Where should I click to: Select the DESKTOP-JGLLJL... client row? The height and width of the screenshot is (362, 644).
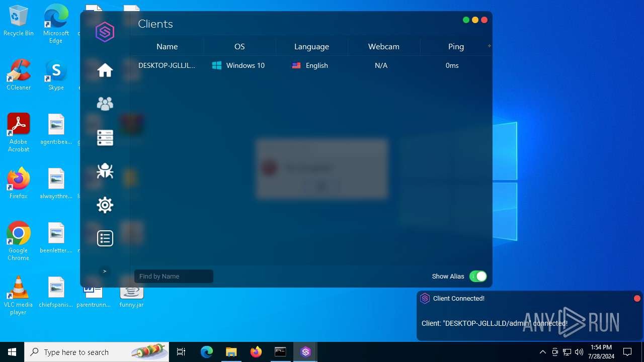click(310, 65)
